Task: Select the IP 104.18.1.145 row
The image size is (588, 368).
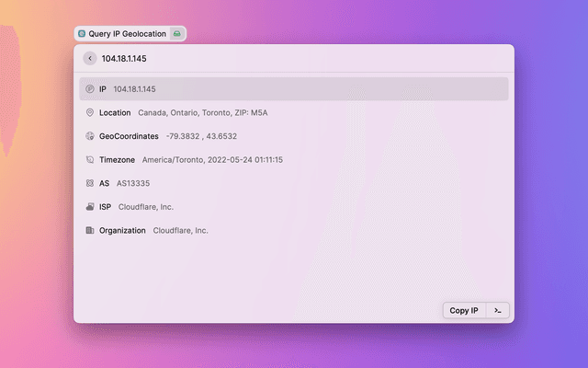Action: [x=294, y=89]
